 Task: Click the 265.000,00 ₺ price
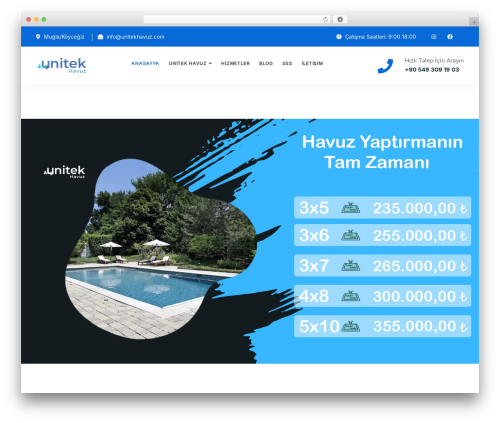420,266
